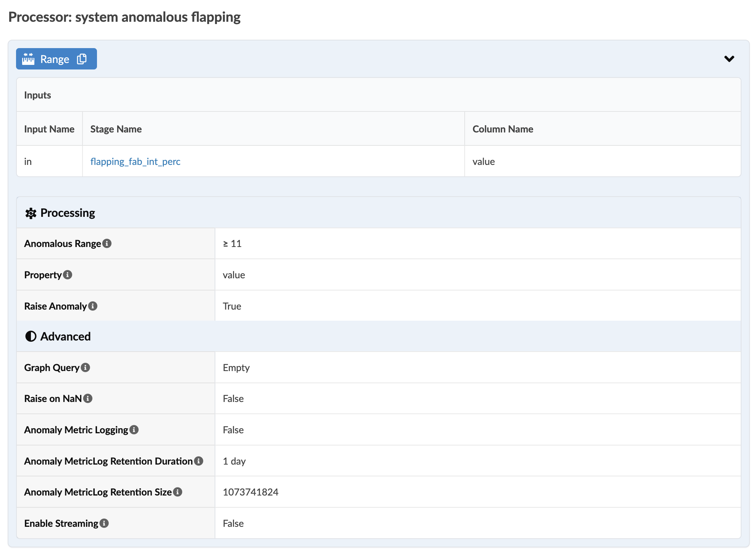Click info icon beside Anomaly MetricLog Retention Size
Viewport: 756px width, 552px height.
click(178, 492)
